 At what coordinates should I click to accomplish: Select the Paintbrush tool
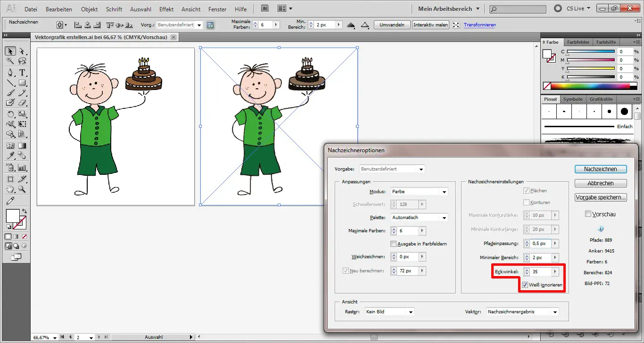9,92
